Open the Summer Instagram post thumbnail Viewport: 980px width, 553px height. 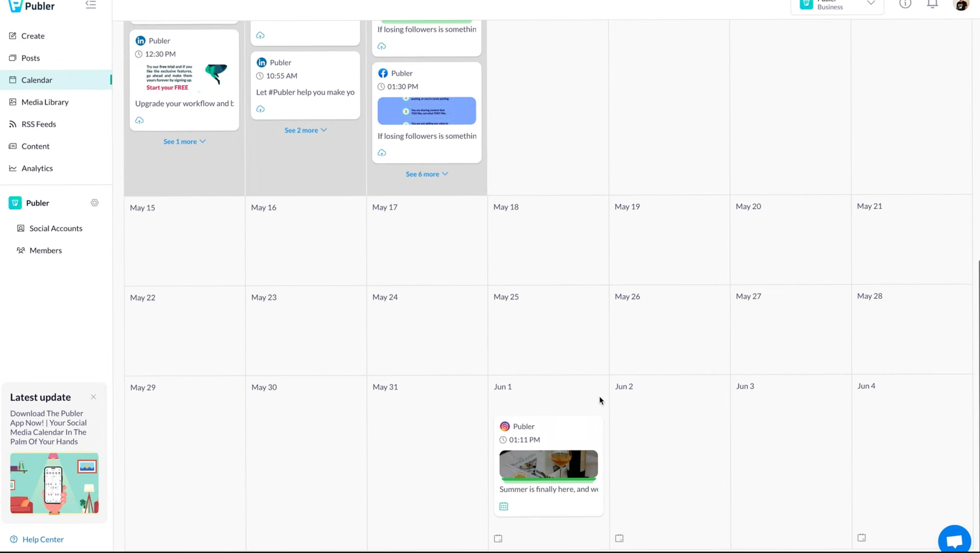pos(548,464)
